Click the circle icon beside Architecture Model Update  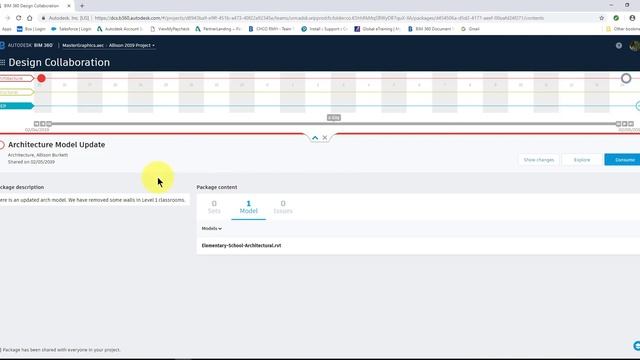click(2, 145)
